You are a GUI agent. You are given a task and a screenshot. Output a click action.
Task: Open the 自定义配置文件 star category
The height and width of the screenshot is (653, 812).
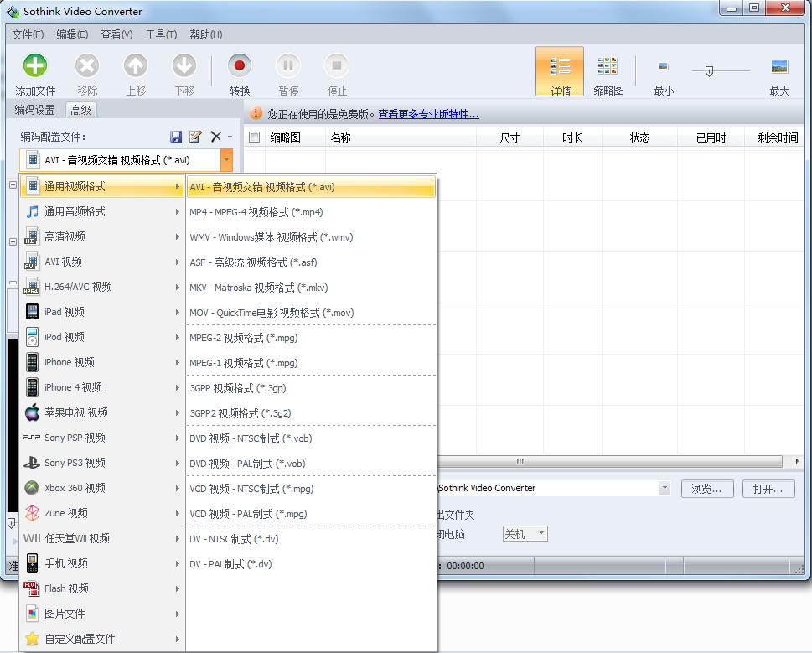(x=101, y=639)
